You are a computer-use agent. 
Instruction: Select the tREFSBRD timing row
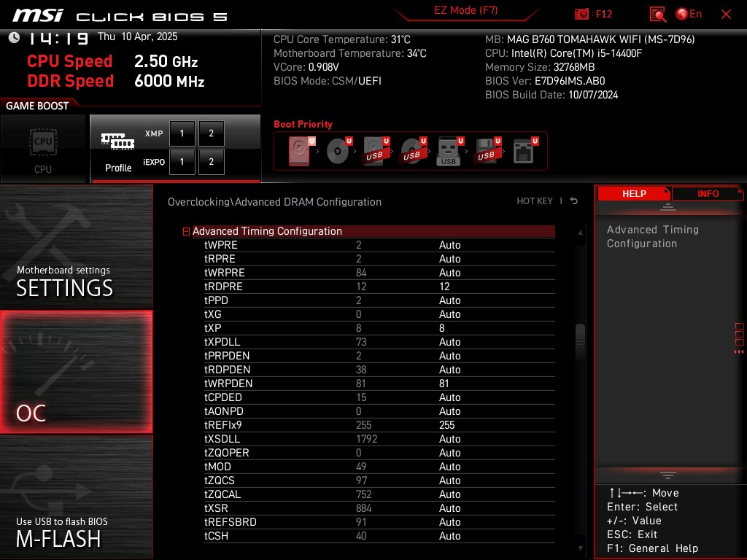pos(379,522)
